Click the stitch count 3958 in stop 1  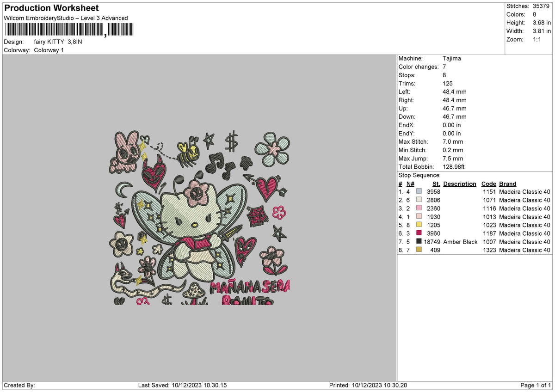434,192
